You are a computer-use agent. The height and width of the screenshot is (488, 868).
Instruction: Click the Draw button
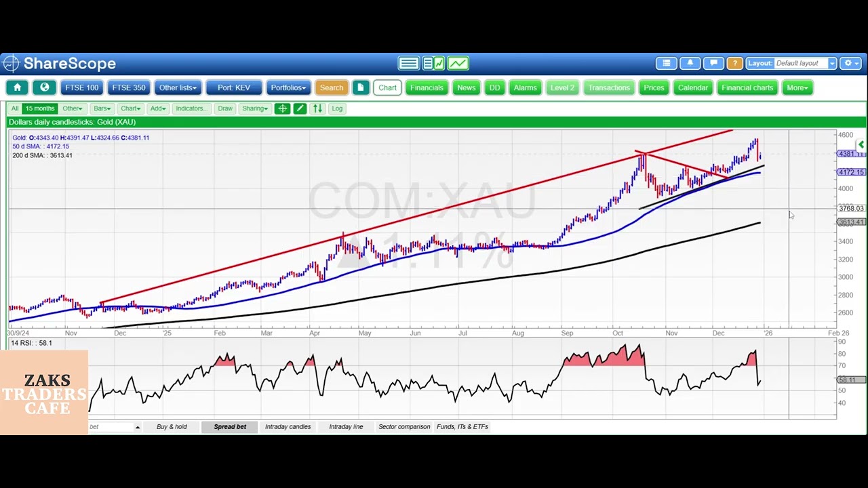225,108
